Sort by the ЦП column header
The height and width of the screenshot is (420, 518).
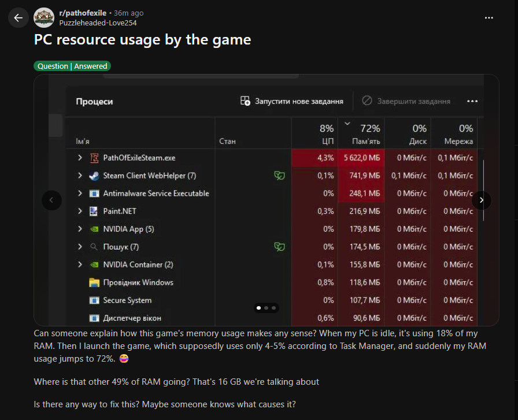328,142
